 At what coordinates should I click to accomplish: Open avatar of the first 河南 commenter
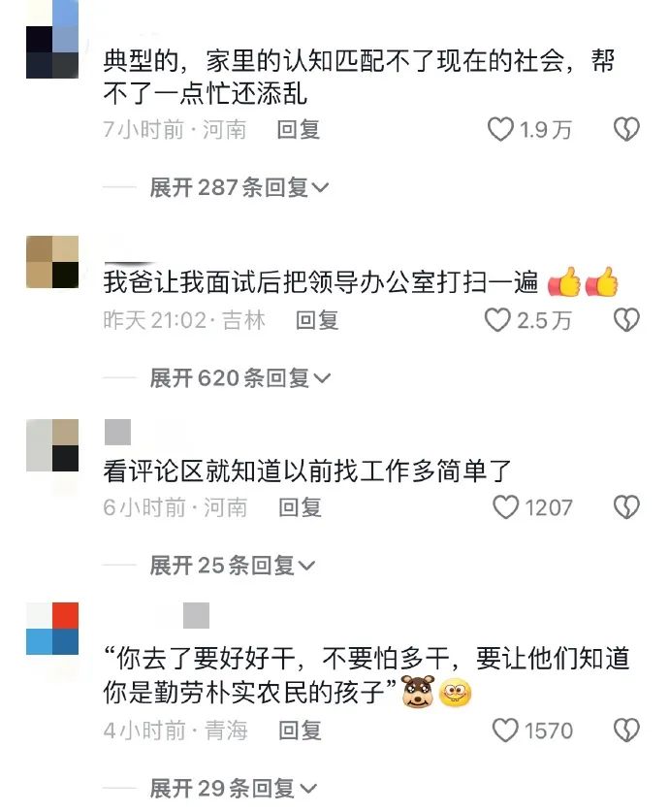pyautogui.click(x=52, y=39)
